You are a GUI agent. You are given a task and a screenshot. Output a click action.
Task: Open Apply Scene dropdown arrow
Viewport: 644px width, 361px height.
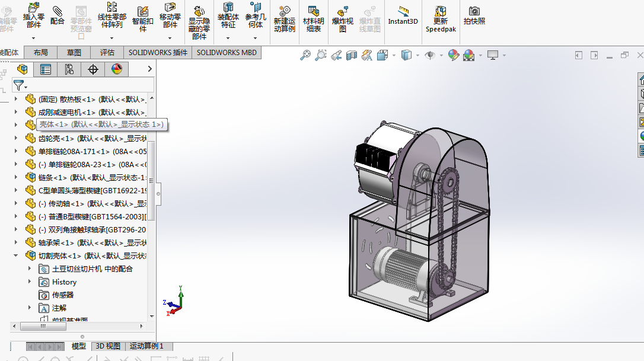click(x=480, y=56)
